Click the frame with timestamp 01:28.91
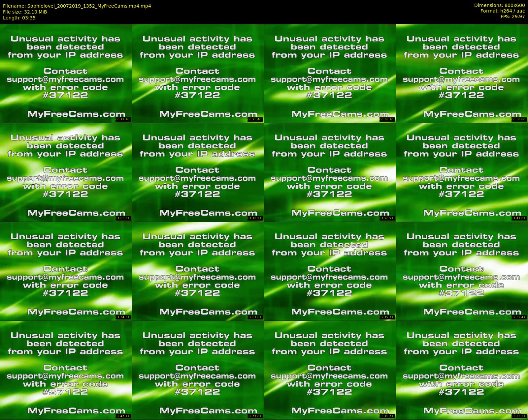The image size is (528, 420). click(330, 172)
